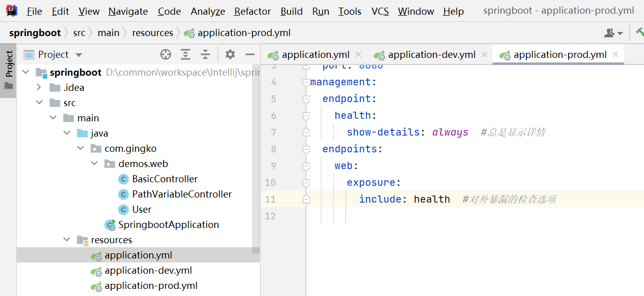Select SpringbootApplication in project tree

coord(162,224)
